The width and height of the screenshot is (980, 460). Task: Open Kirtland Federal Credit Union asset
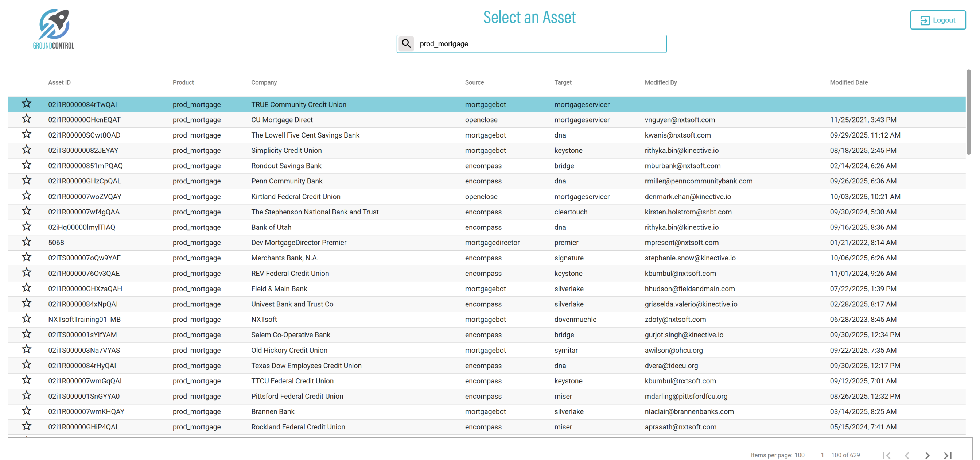[x=296, y=197]
